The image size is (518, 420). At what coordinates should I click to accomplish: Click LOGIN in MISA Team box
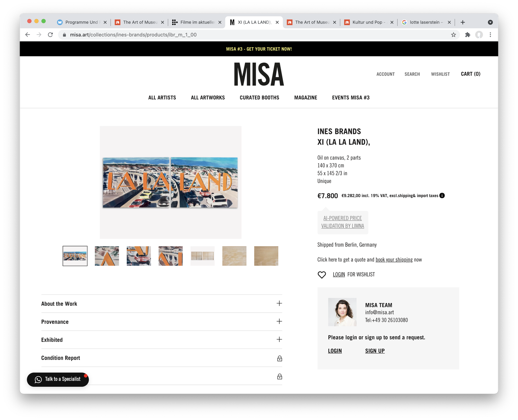click(x=335, y=351)
